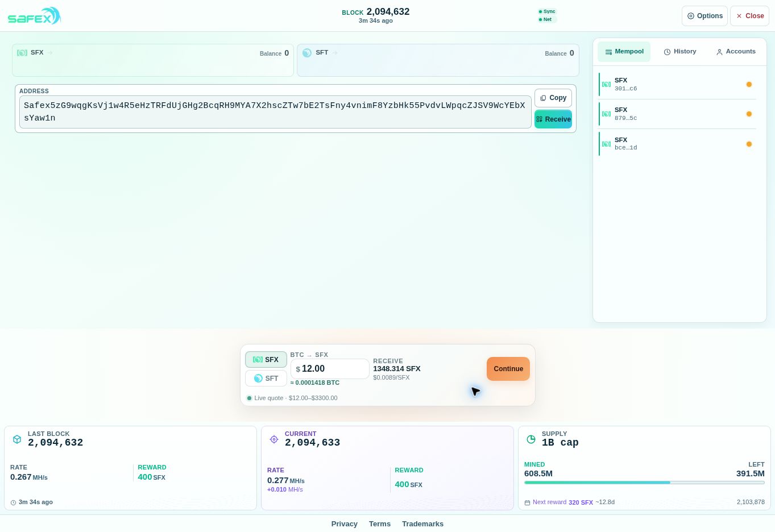Viewport: 775px width, 532px height.
Task: Click the Live quote status indicator
Action: tap(249, 398)
